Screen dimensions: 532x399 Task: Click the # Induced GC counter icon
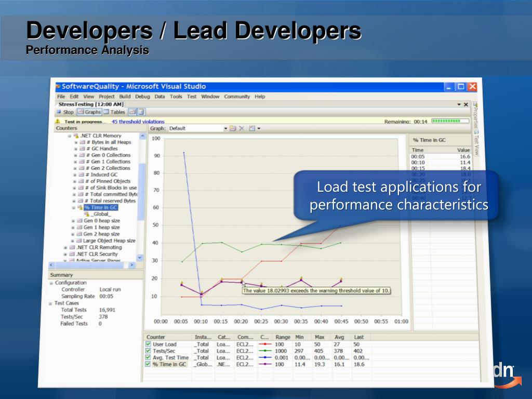click(82, 175)
